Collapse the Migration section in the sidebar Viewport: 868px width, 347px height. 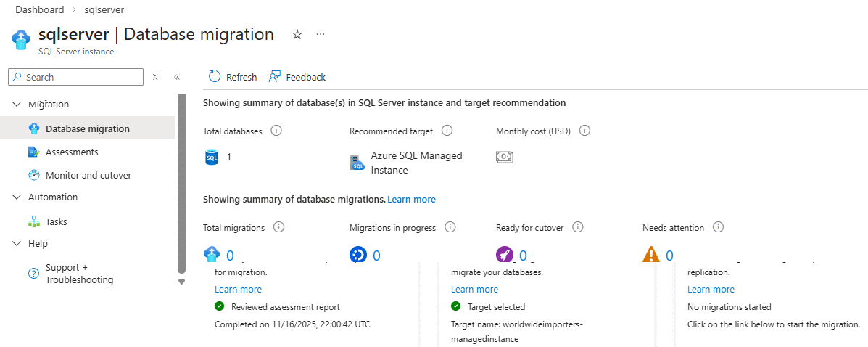click(x=17, y=105)
